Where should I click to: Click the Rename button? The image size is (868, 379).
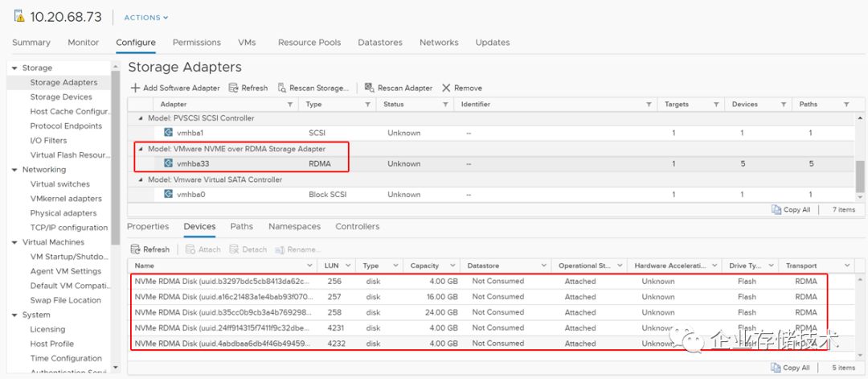(298, 250)
